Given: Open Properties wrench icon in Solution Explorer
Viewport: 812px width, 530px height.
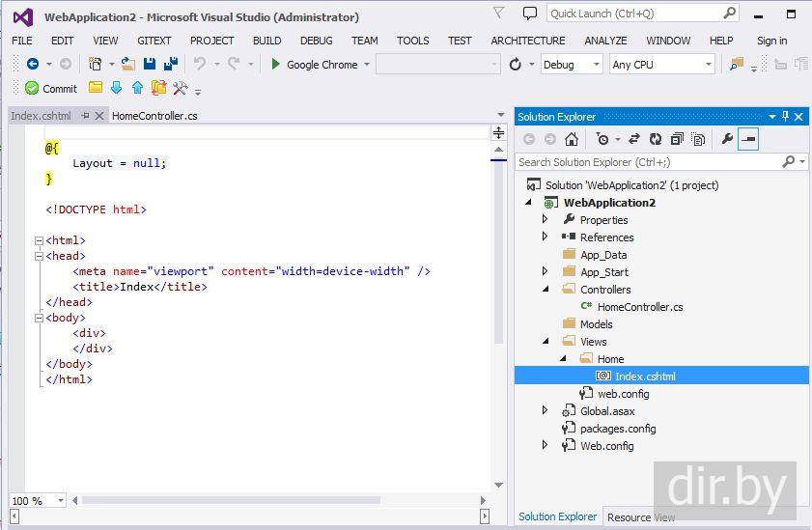Looking at the screenshot, I should (727, 139).
